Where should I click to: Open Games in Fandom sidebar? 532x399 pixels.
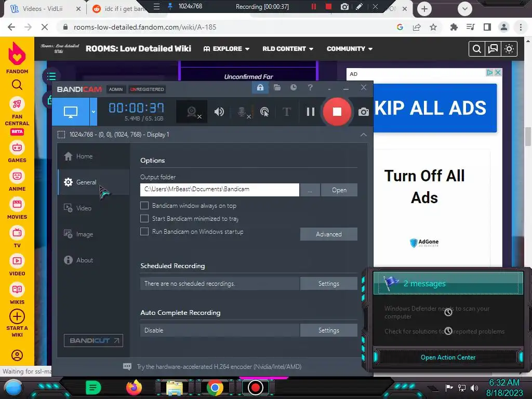tap(17, 152)
